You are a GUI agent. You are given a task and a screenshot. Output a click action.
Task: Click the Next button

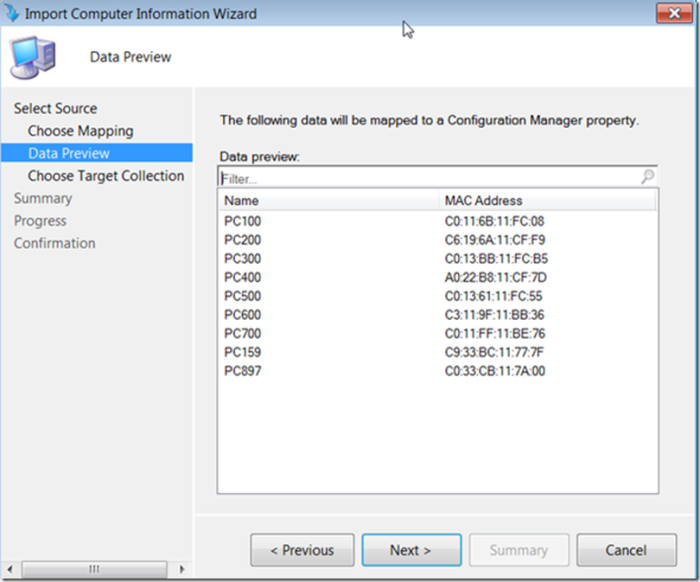coord(411,550)
